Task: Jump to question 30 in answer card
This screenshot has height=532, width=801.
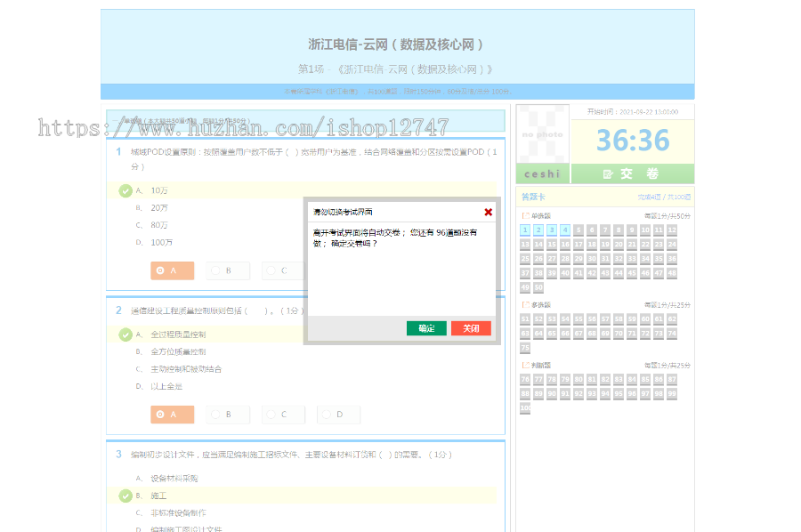Action: pos(592,259)
